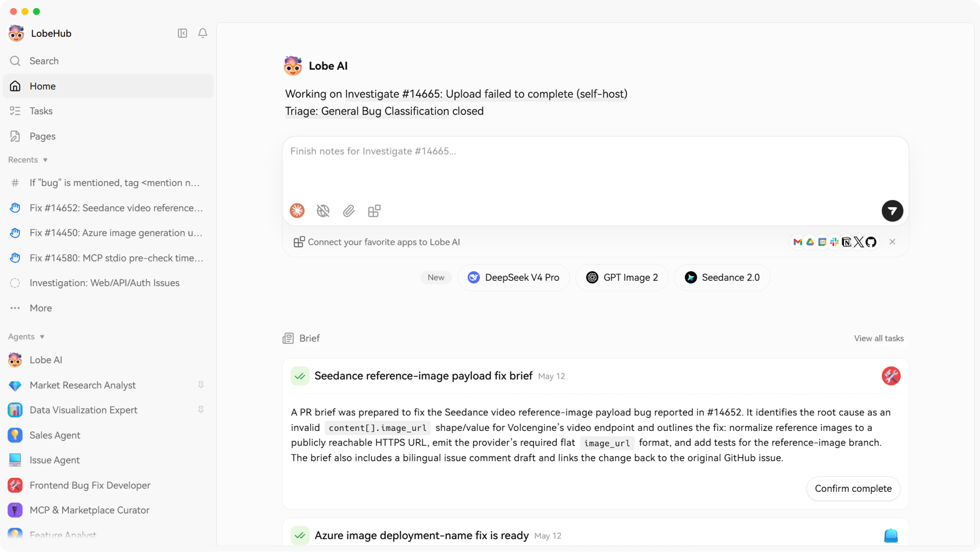Collapse the sidebar panel icon

(182, 33)
